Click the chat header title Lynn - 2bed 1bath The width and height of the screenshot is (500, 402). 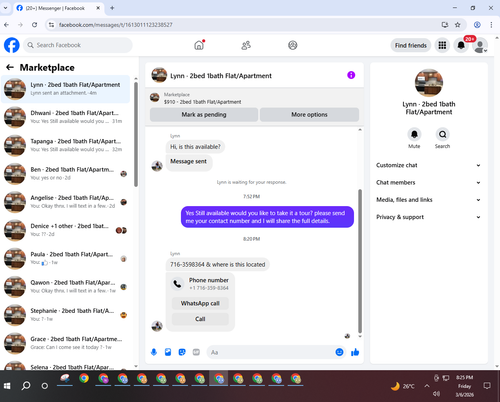click(x=221, y=76)
